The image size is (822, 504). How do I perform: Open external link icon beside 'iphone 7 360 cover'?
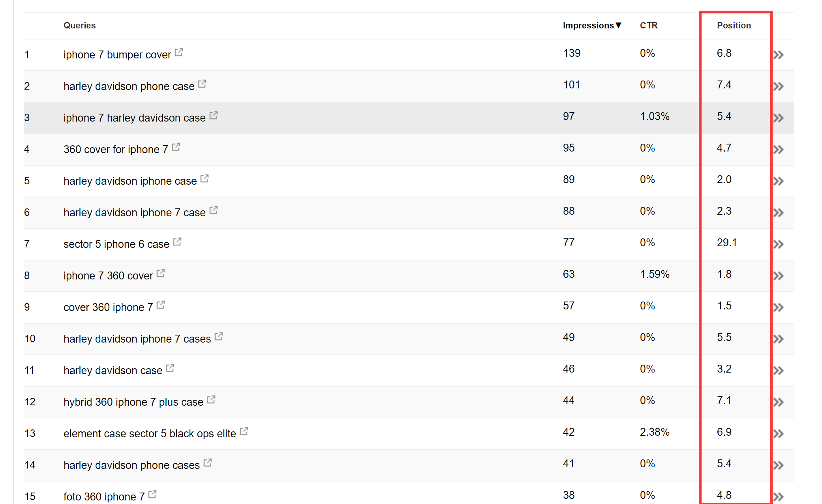tap(161, 273)
